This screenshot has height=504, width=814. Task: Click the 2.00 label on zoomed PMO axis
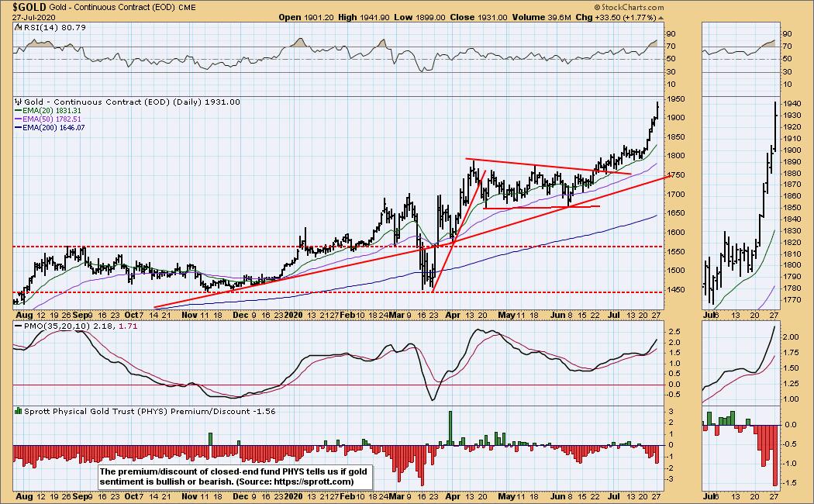tap(791, 337)
